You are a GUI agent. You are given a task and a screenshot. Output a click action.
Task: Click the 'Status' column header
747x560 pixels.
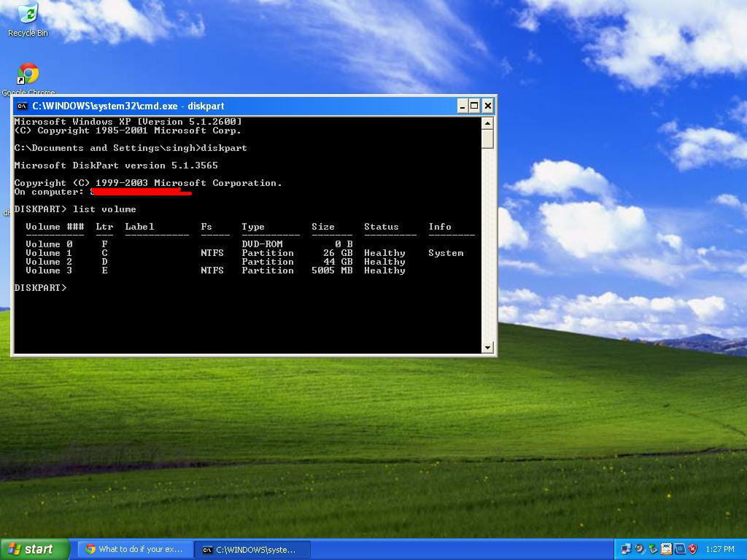[x=381, y=227]
